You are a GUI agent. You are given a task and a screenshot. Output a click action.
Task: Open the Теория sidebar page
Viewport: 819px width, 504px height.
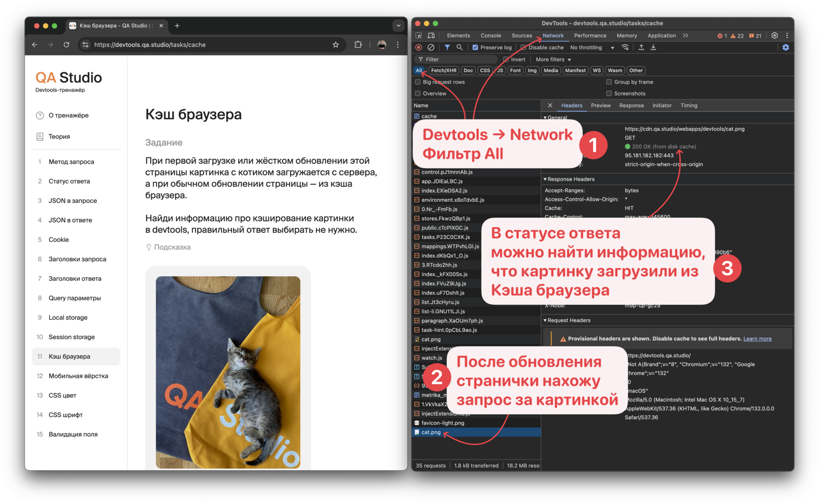[x=59, y=136]
